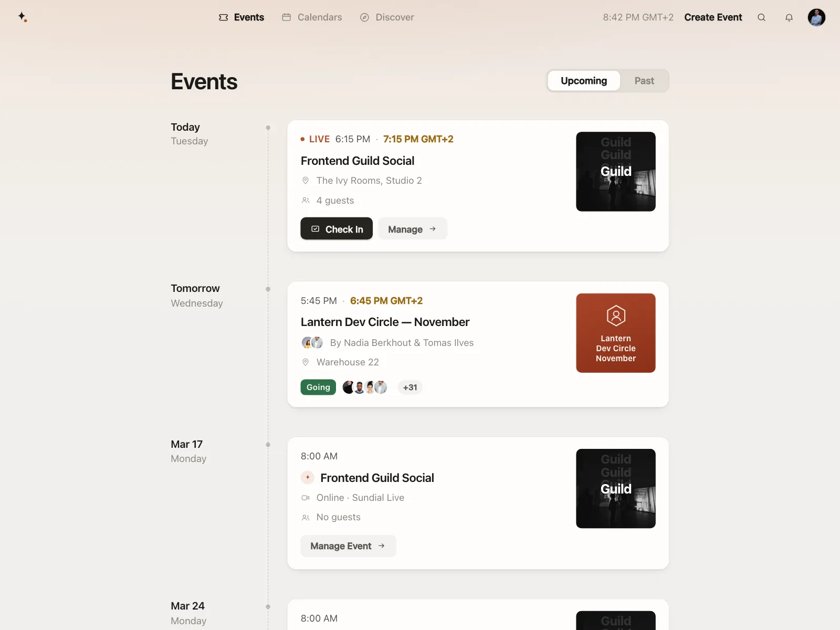Click the Mar 17 timeline dot
The width and height of the screenshot is (840, 630).
pos(268,445)
